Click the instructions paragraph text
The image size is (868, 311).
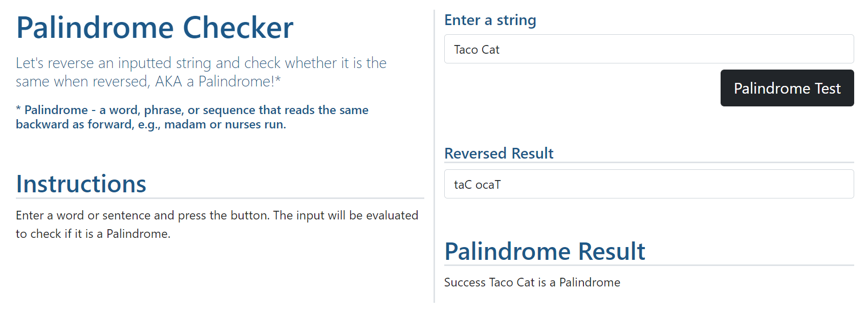click(x=215, y=224)
